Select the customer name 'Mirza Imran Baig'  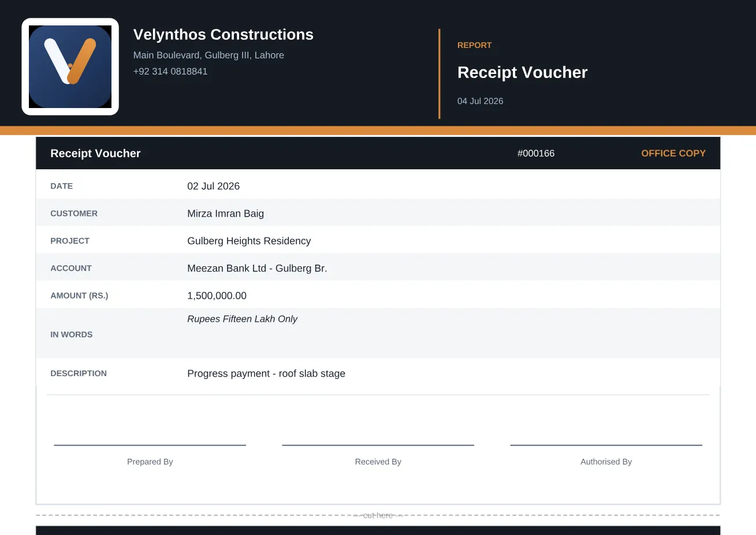point(226,213)
